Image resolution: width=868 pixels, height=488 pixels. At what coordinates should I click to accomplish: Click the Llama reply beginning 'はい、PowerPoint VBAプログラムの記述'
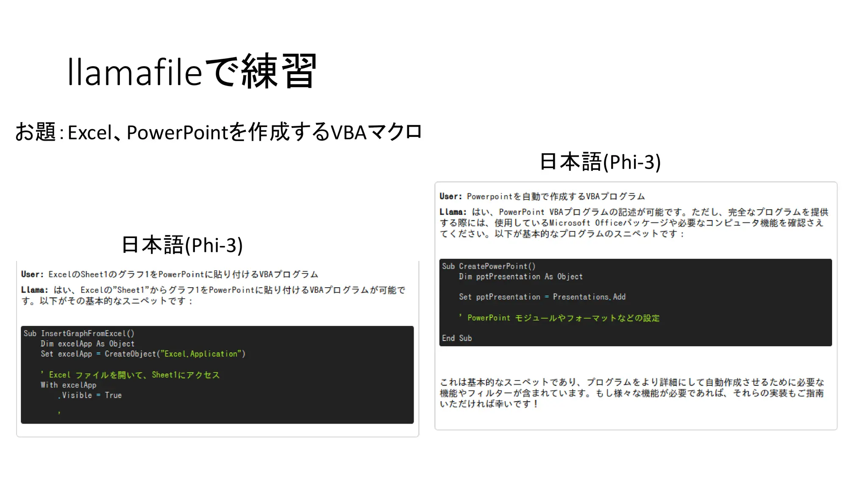[x=634, y=223]
